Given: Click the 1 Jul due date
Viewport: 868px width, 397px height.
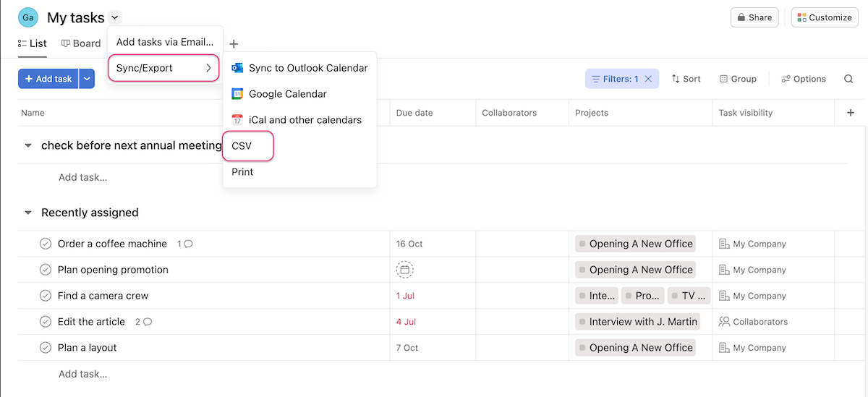Looking at the screenshot, I should 406,296.
